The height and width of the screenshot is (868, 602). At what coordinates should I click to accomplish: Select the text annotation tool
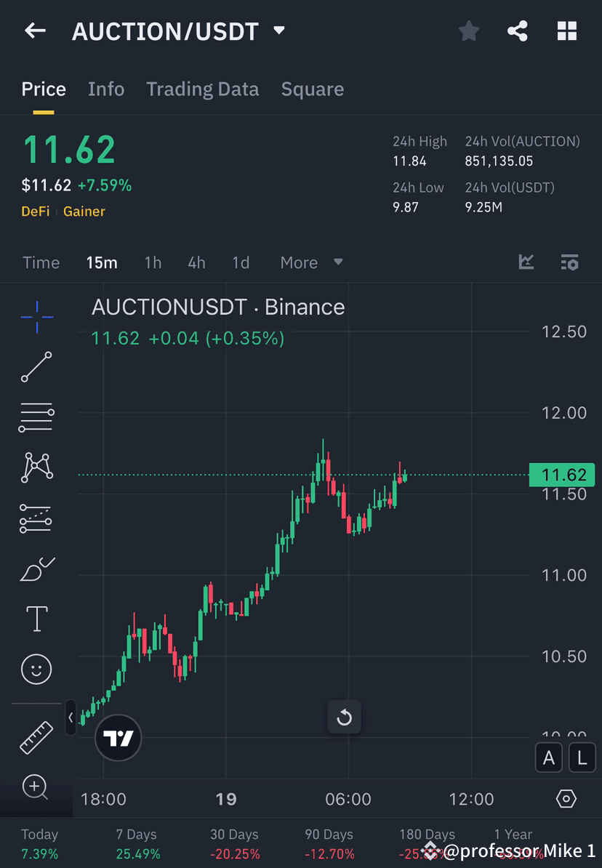coord(36,619)
